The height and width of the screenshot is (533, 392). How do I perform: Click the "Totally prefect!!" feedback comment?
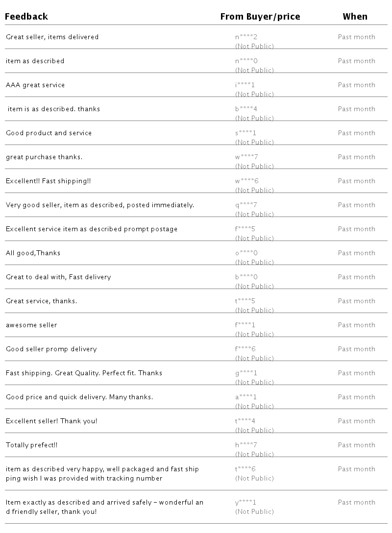tap(32, 445)
